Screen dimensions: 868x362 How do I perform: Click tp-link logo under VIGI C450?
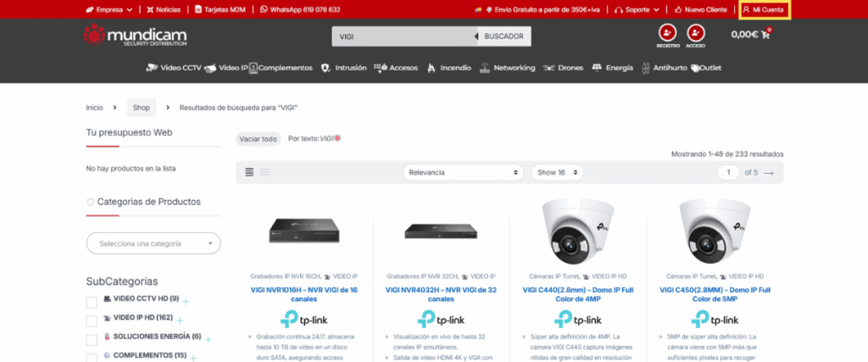[x=715, y=320]
